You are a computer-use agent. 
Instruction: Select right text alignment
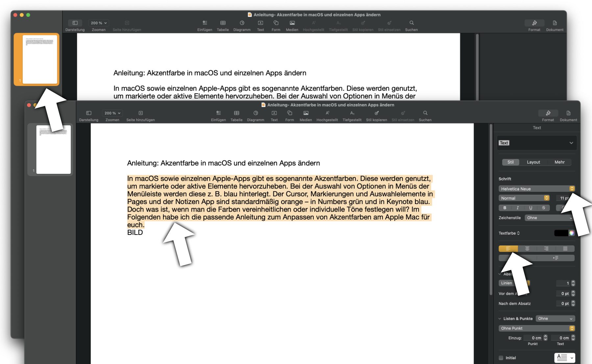546,249
